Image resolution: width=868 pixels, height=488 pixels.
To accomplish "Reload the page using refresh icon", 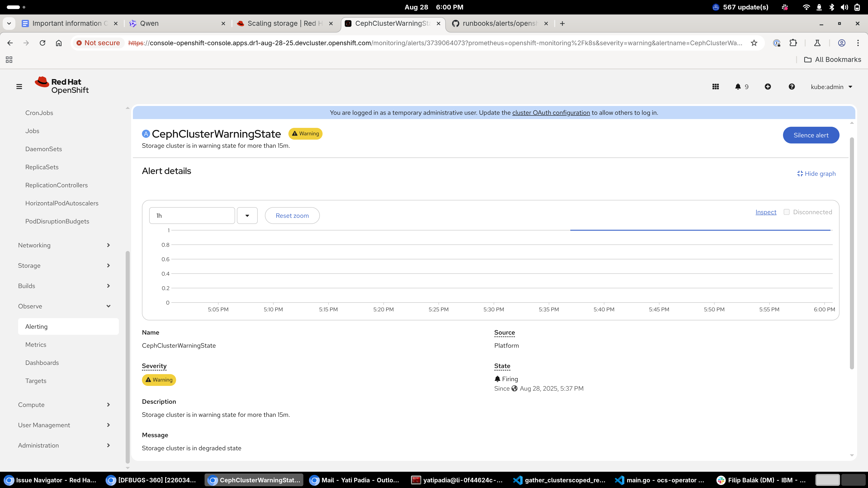I will tap(42, 43).
